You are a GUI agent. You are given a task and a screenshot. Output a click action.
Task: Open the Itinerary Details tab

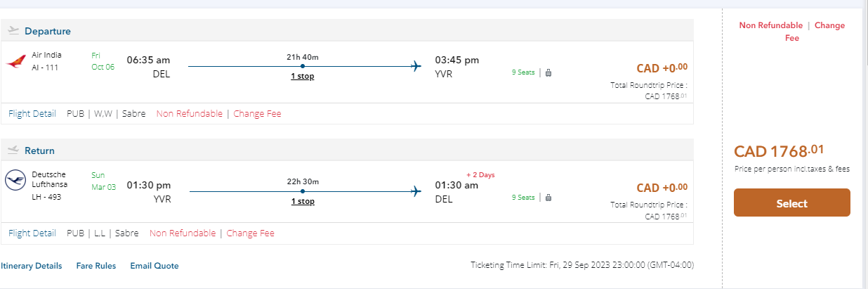click(32, 266)
